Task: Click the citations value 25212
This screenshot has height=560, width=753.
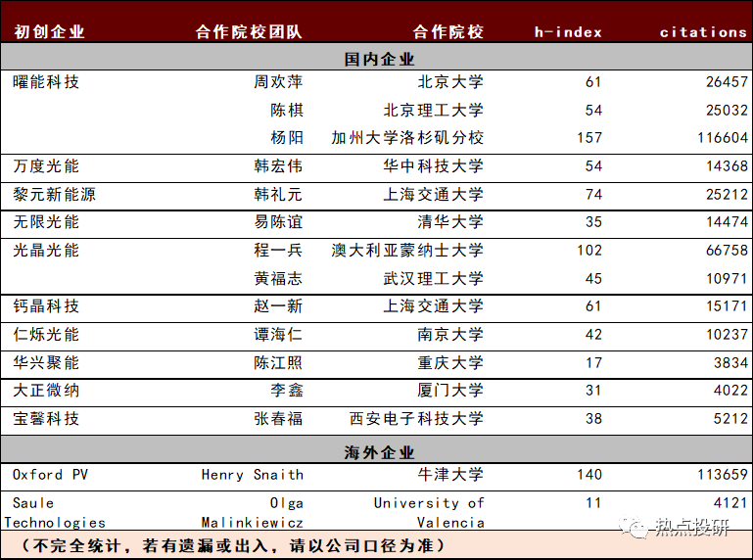Action: [x=728, y=195]
